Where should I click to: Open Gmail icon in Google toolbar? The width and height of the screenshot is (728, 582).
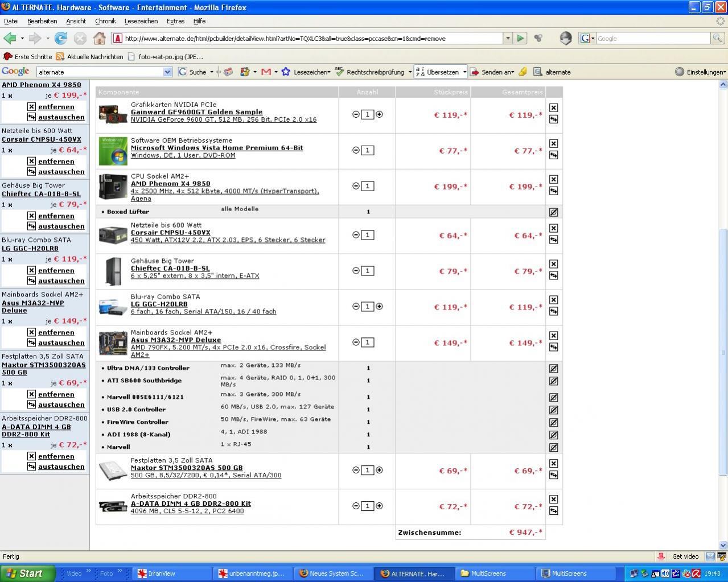(x=266, y=72)
